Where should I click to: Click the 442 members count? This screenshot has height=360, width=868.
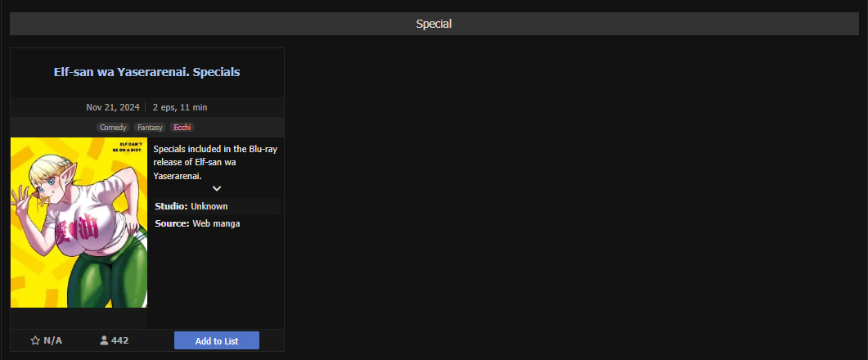tap(119, 340)
